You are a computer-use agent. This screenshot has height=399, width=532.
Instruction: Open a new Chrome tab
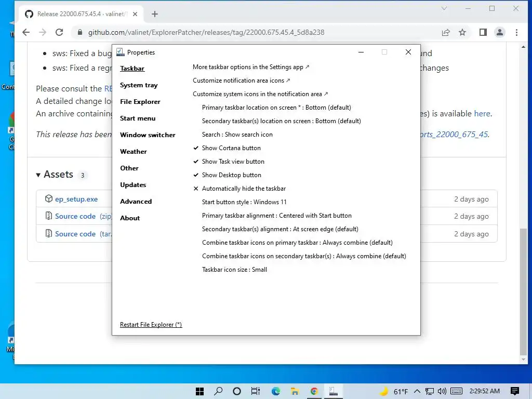(155, 14)
